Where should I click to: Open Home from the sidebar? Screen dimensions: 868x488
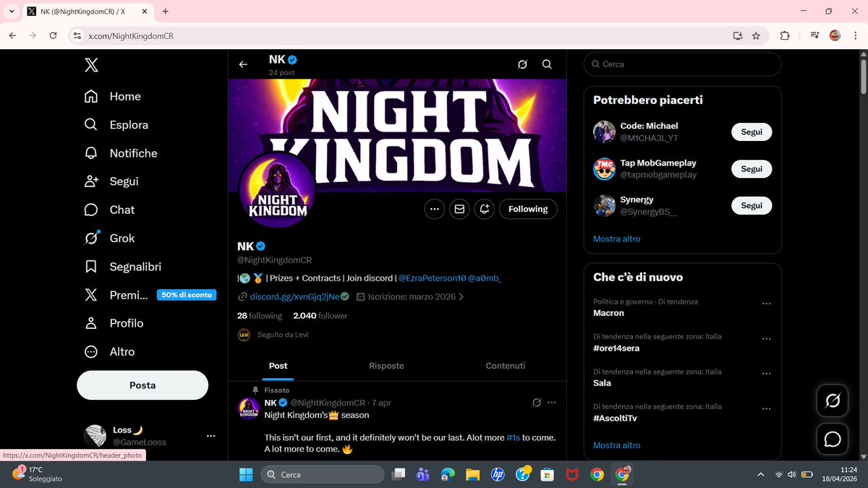112,96
